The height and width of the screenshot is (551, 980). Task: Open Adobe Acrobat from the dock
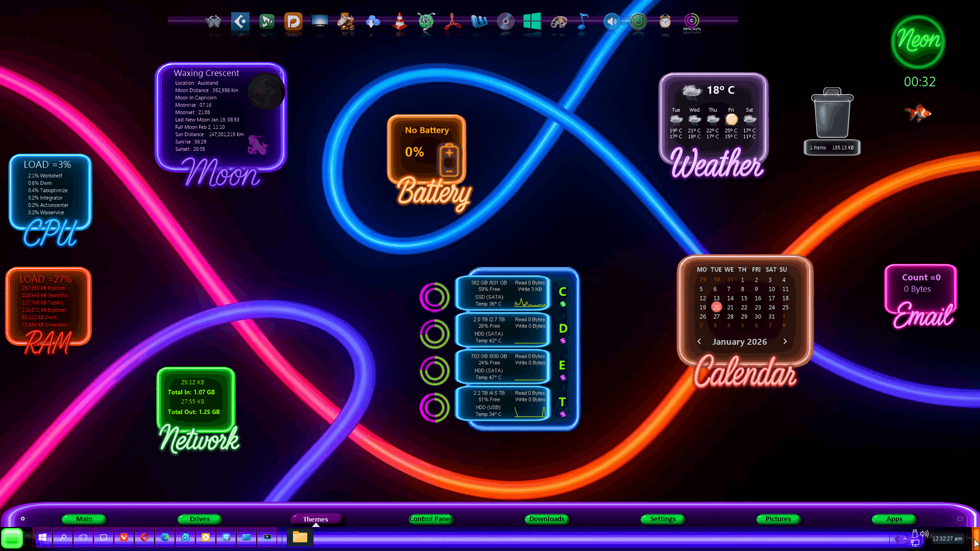click(452, 21)
